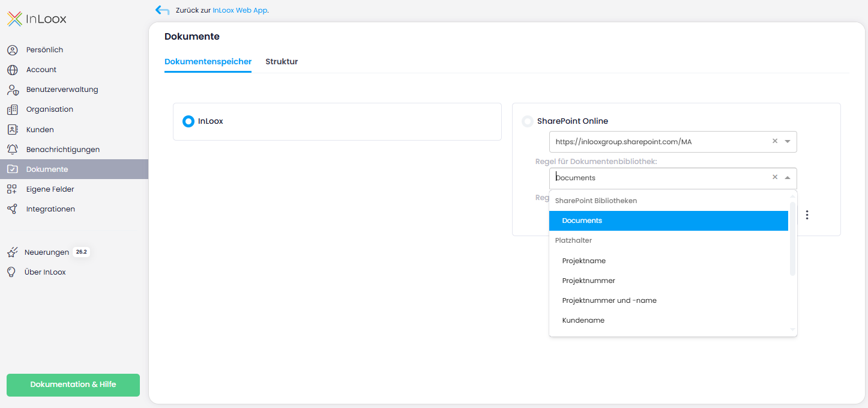Click the Persönlich user icon

point(12,50)
